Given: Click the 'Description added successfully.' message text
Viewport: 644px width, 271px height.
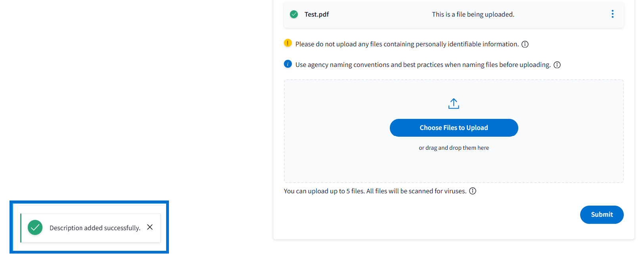Looking at the screenshot, I should click(x=95, y=228).
